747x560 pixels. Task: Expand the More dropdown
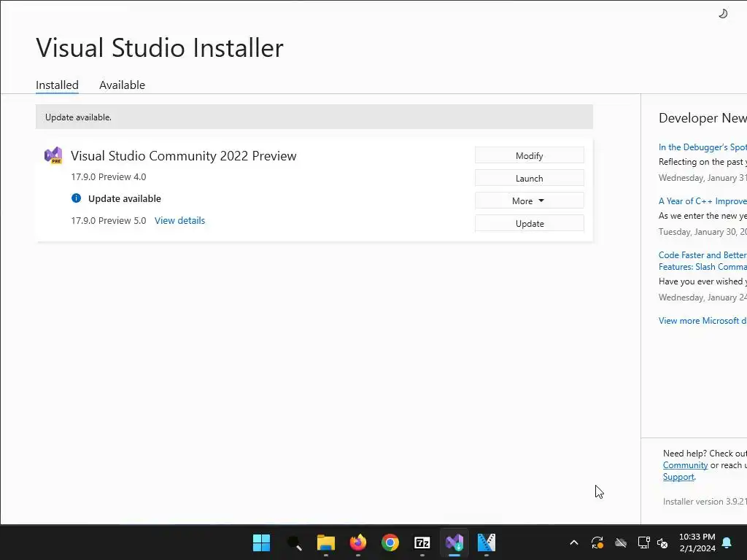click(x=530, y=201)
